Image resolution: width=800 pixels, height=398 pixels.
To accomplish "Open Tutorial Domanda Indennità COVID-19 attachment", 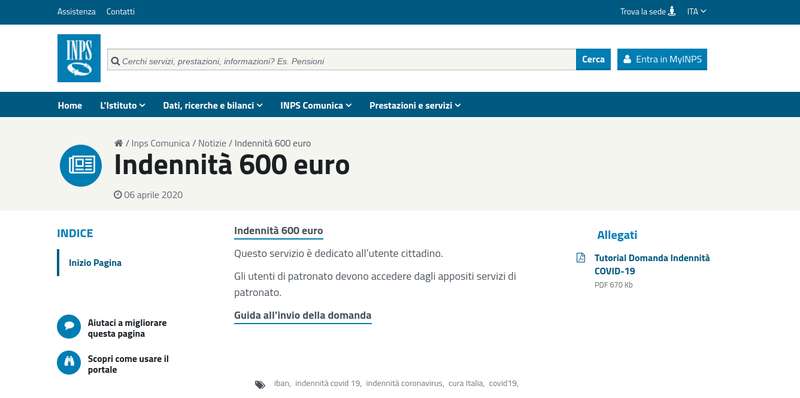I will [652, 264].
